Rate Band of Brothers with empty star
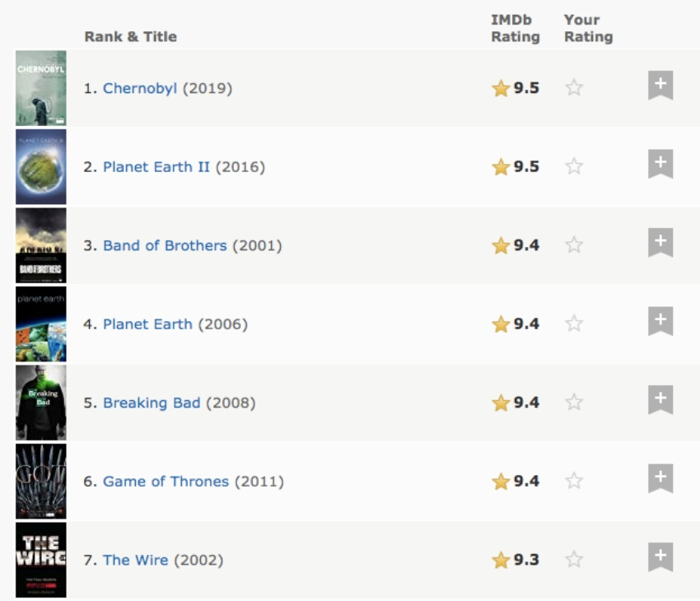This screenshot has height=601, width=700. [x=574, y=245]
